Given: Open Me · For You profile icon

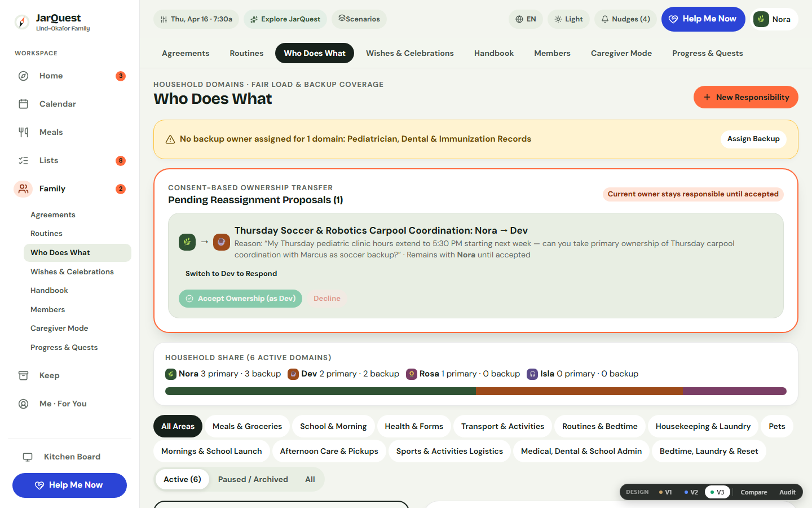Looking at the screenshot, I should pos(23,404).
